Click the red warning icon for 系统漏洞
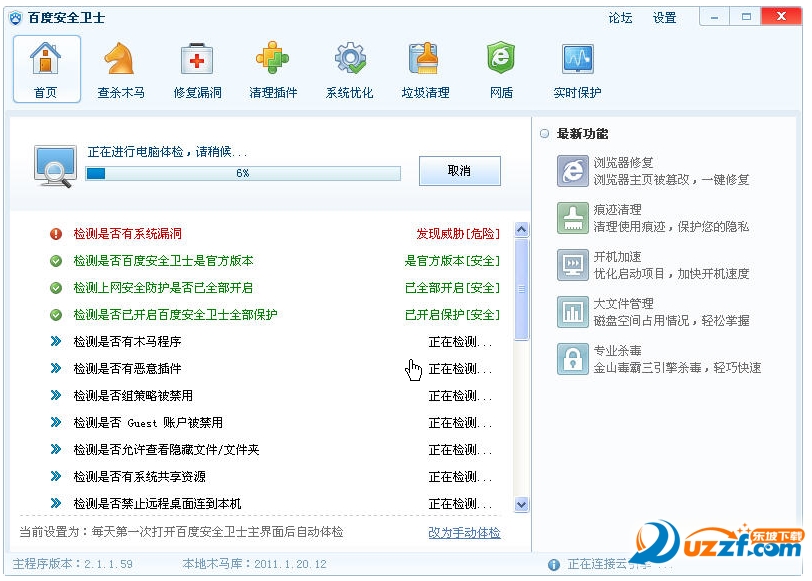The width and height of the screenshot is (812, 581). coord(56,234)
